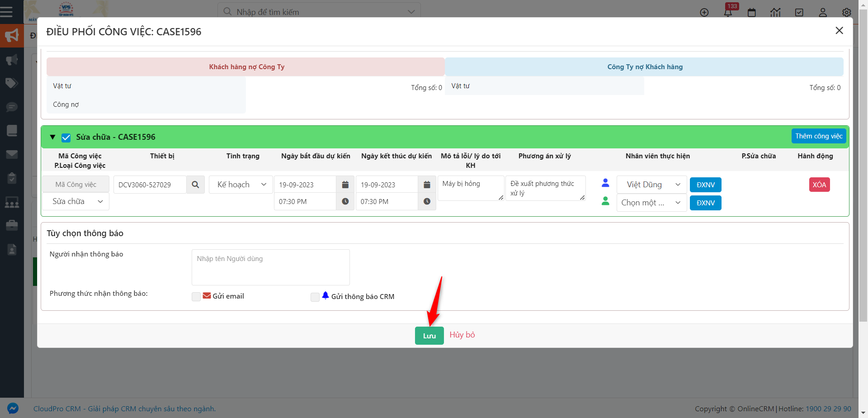868x418 pixels.
Task: Focus the Nhập để tìm kiếm search box
Action: 319,12
